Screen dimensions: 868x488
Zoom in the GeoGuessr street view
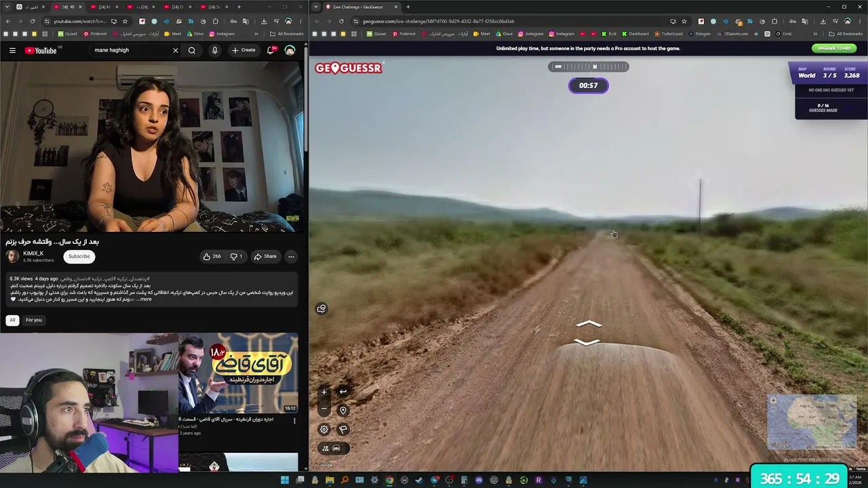click(x=324, y=392)
